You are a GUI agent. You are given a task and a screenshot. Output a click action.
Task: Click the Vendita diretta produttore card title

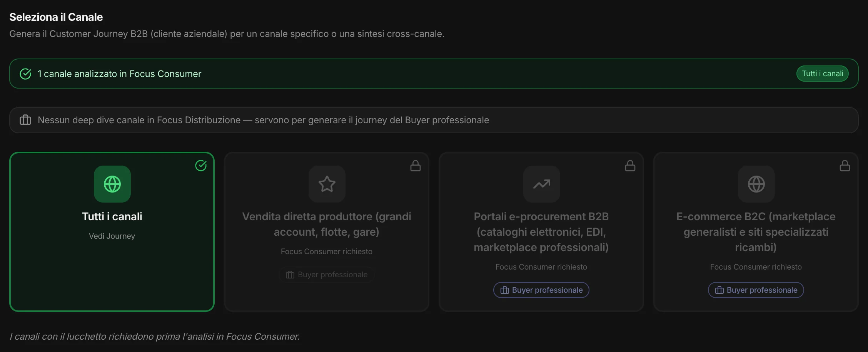327,224
